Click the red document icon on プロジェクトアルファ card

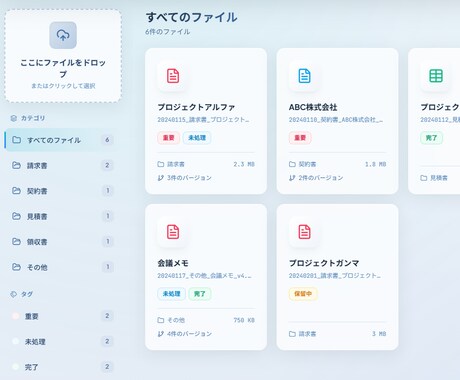(x=173, y=76)
